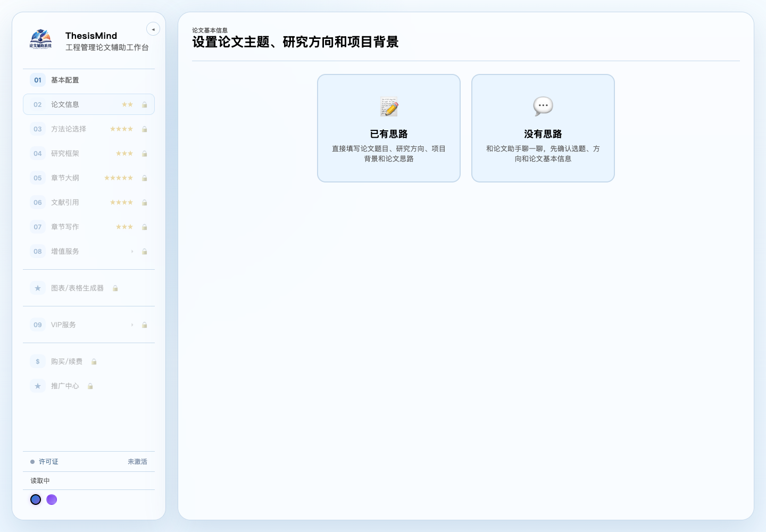Open the 03 方法论选择 step
The height and width of the screenshot is (532, 766).
coord(89,129)
